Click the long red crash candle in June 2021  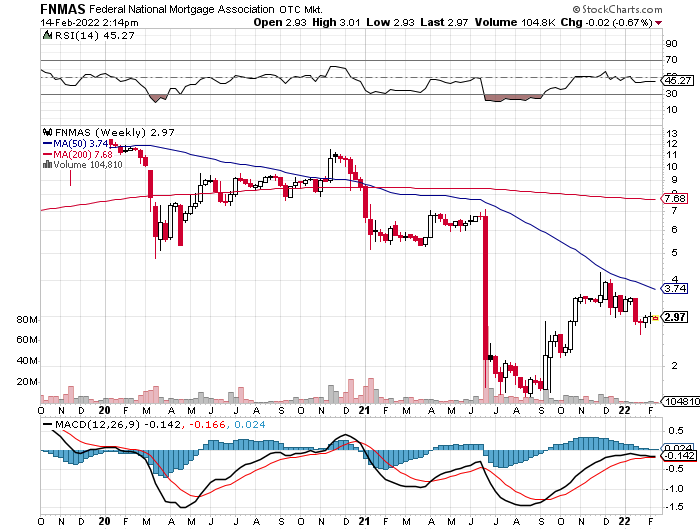pos(485,288)
